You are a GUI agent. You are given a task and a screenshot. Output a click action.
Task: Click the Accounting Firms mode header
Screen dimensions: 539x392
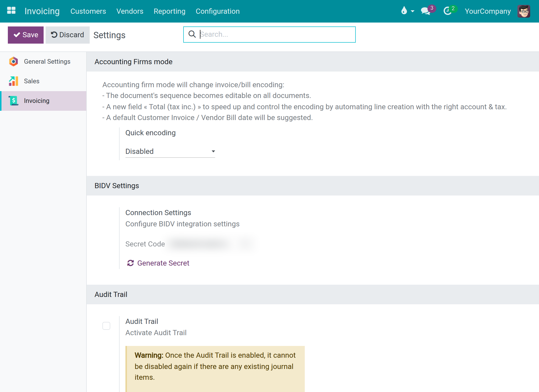pos(313,62)
